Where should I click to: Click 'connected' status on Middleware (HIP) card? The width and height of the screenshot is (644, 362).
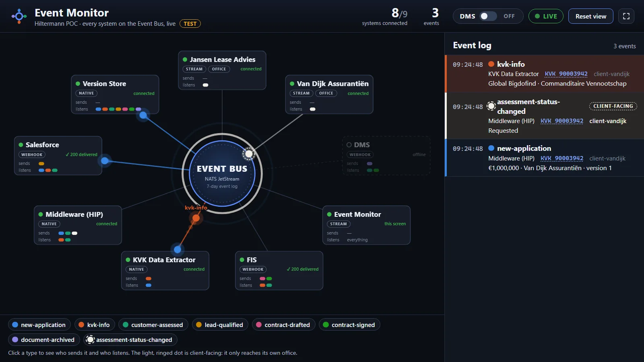pos(107,224)
